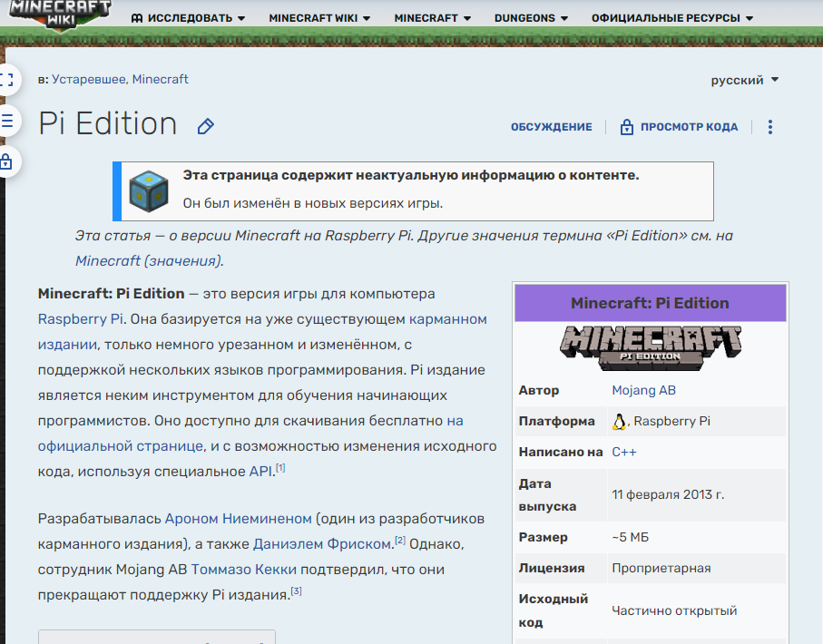Image resolution: width=823 pixels, height=644 pixels.
Task: Click the Minecraft Wiki logo
Action: point(61,15)
